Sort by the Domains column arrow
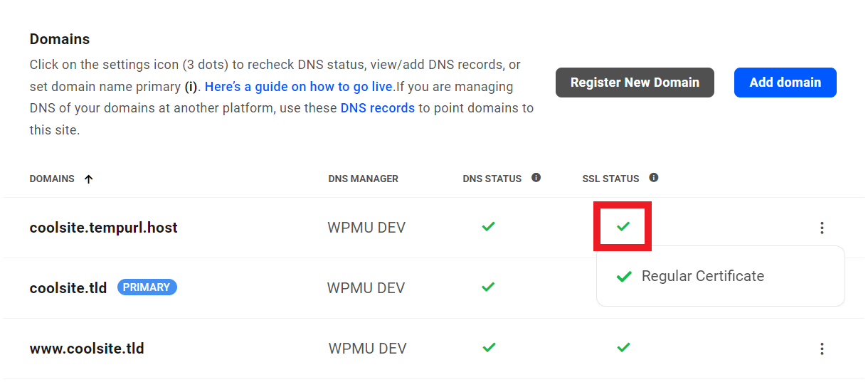This screenshot has width=868, height=392. [88, 179]
